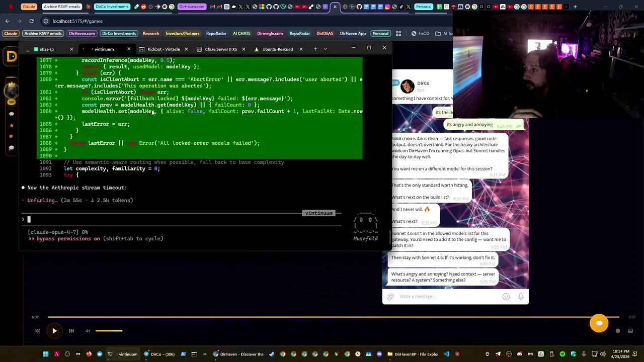The width and height of the screenshot is (644, 362).
Task: Open the terminal new-tab profile dropdown
Action: (325, 49)
